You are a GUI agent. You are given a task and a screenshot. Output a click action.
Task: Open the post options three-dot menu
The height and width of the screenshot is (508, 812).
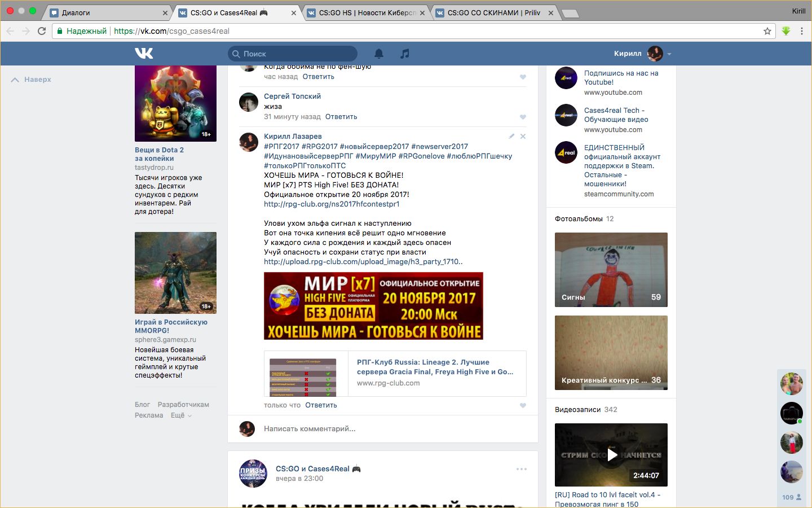[522, 469]
